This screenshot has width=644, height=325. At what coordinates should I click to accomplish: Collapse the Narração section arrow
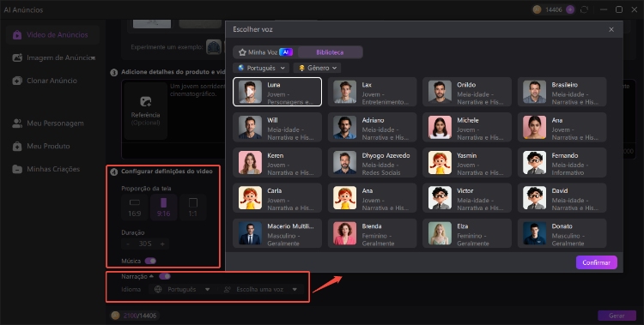click(151, 277)
